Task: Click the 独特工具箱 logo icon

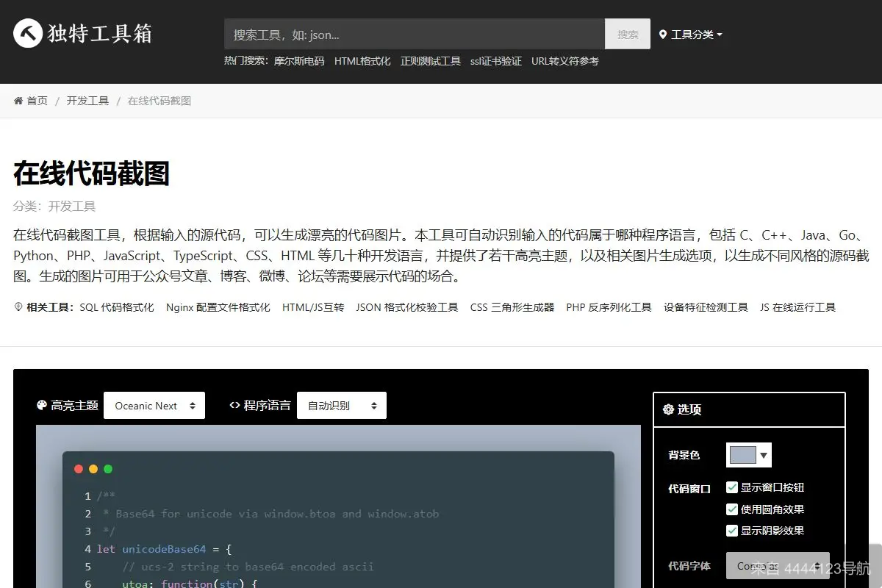Action: (x=27, y=35)
